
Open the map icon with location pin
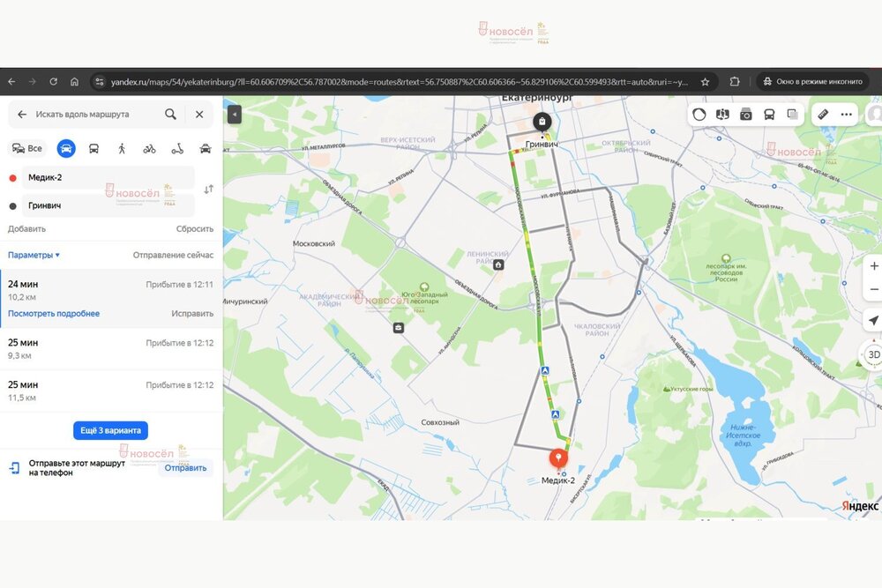click(722, 115)
